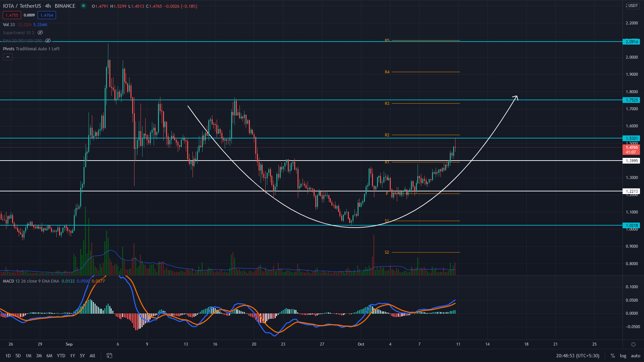The image size is (644, 362).
Task: Collapse the indicator legend with chevron button
Action: coord(8,57)
